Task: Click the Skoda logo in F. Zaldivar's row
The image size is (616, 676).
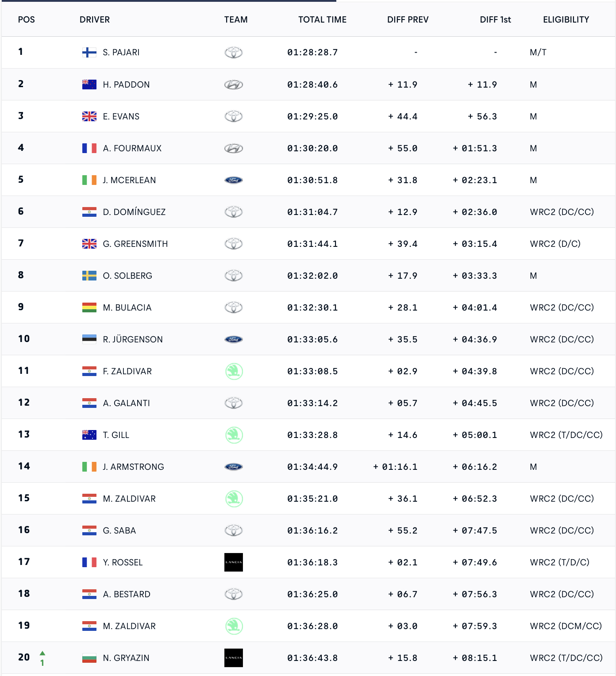Action: (x=234, y=371)
